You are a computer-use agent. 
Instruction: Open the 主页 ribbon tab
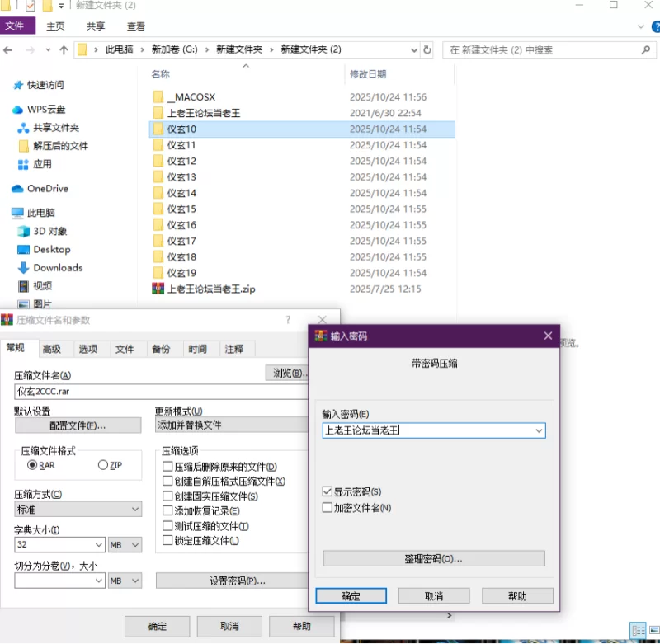(55, 26)
